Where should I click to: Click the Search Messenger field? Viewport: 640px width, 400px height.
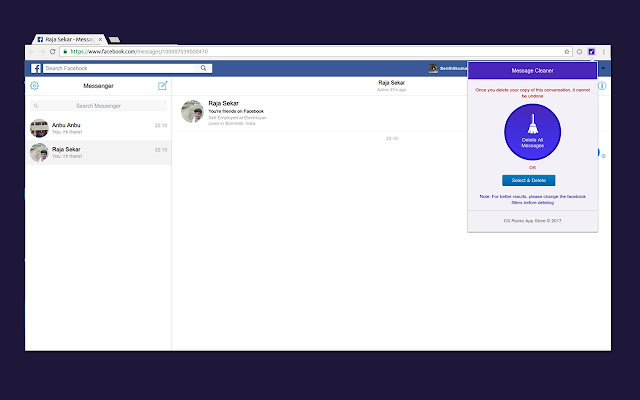click(x=98, y=106)
